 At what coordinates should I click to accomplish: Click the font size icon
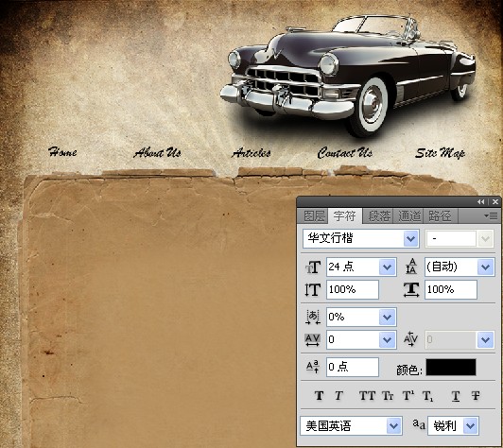tap(313, 267)
